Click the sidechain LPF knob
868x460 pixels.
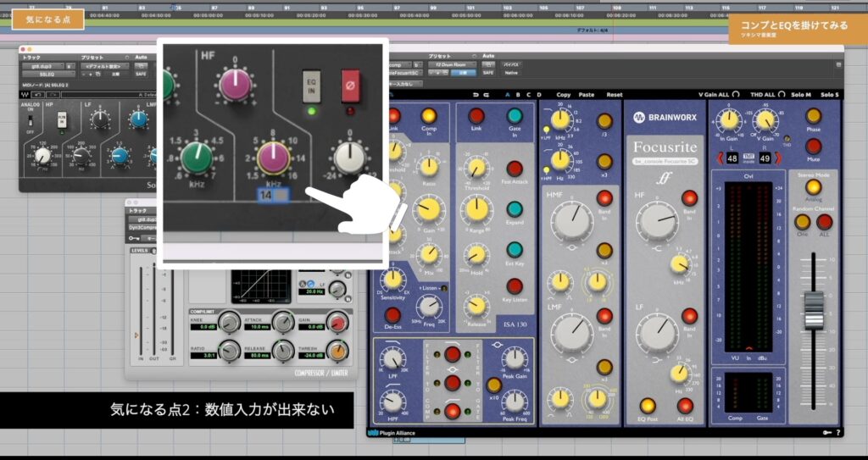pyautogui.click(x=393, y=359)
